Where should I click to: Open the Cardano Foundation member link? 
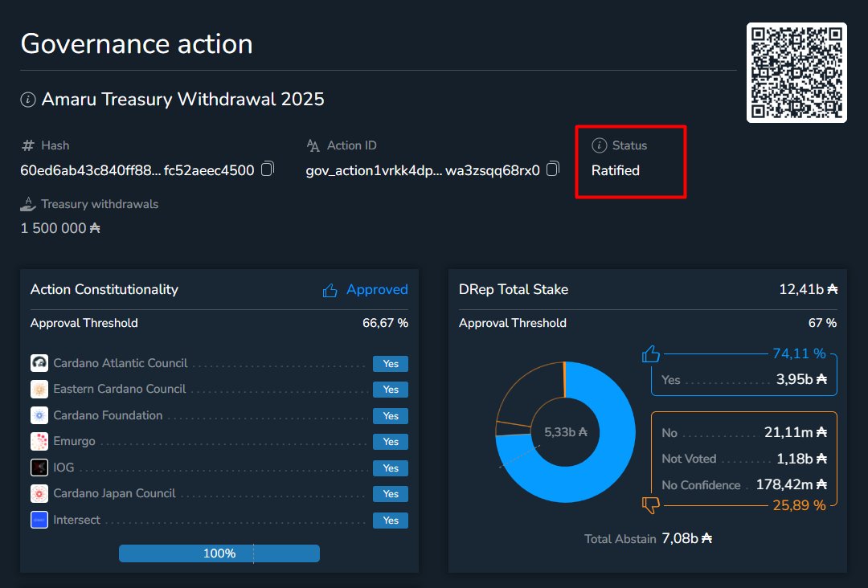pyautogui.click(x=108, y=414)
